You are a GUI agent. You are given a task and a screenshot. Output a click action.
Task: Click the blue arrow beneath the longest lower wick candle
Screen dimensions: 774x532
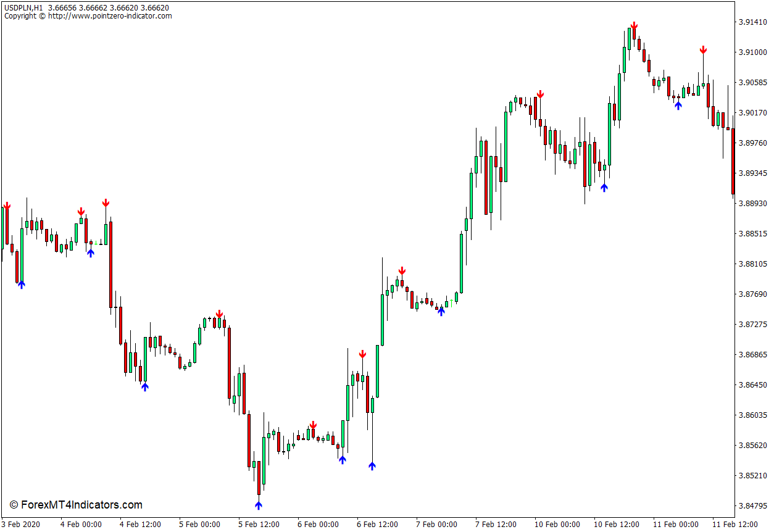click(372, 465)
